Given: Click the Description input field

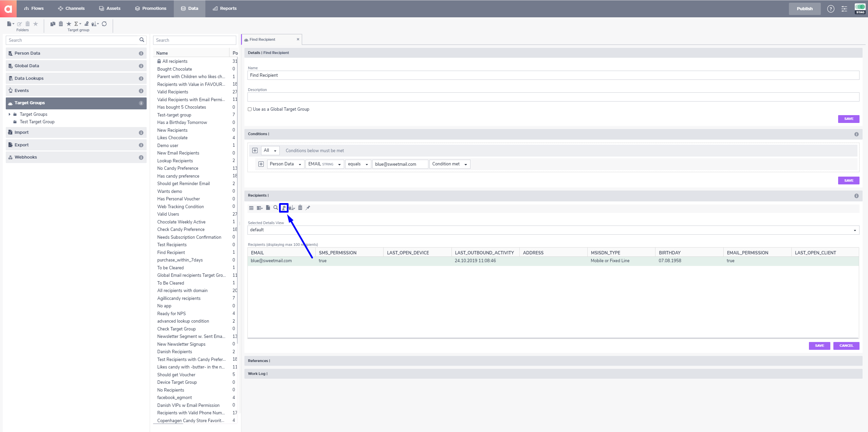Looking at the screenshot, I should tap(553, 97).
